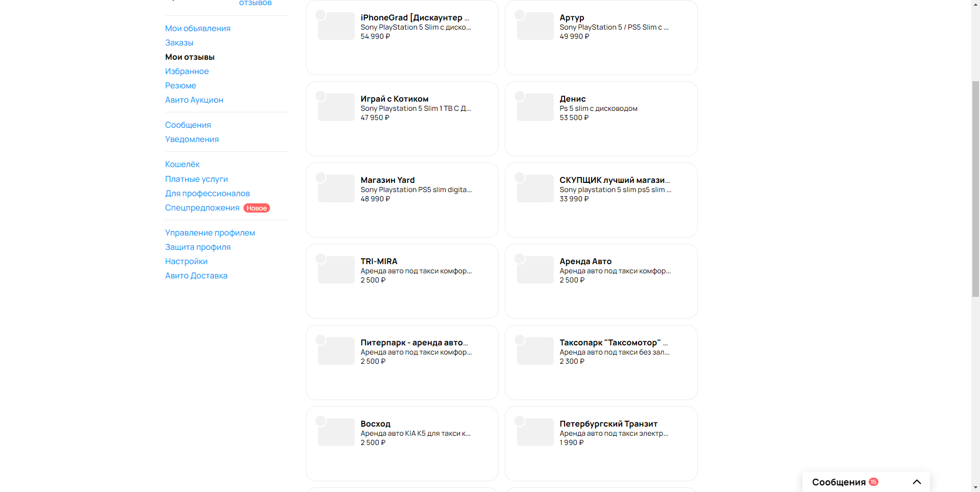Click the TRI-MIRA seller avatar circle
The height and width of the screenshot is (492, 980).
tap(321, 259)
